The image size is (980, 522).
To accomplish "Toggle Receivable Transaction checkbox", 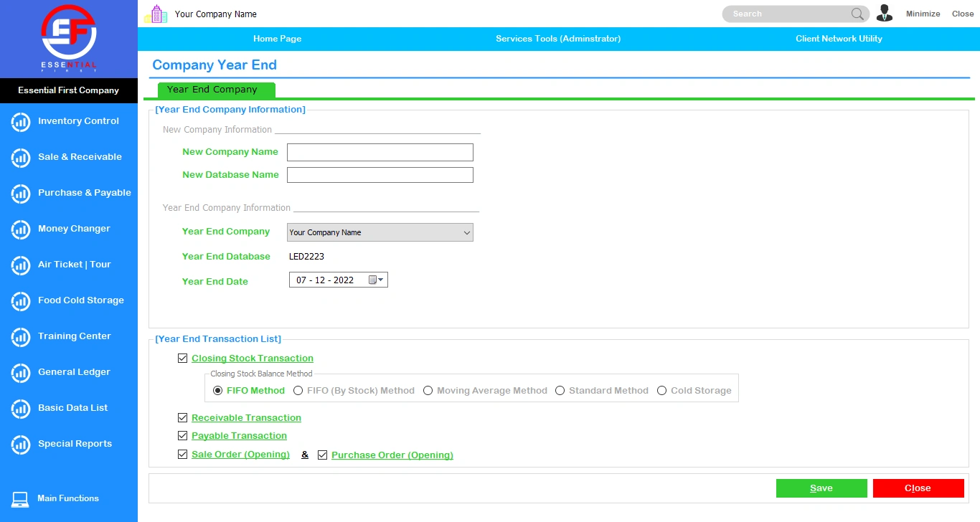I will (x=182, y=417).
